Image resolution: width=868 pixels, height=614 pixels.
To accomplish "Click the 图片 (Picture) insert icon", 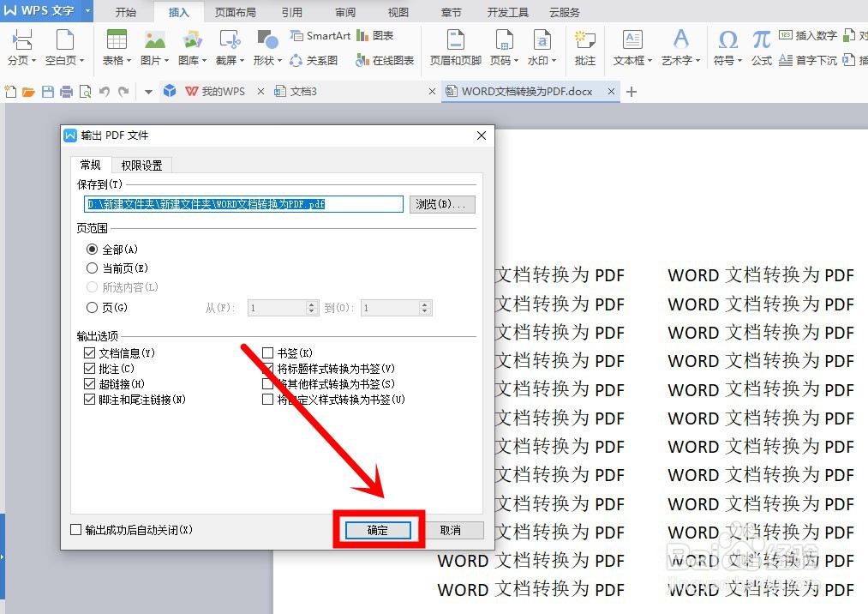I will tap(154, 40).
